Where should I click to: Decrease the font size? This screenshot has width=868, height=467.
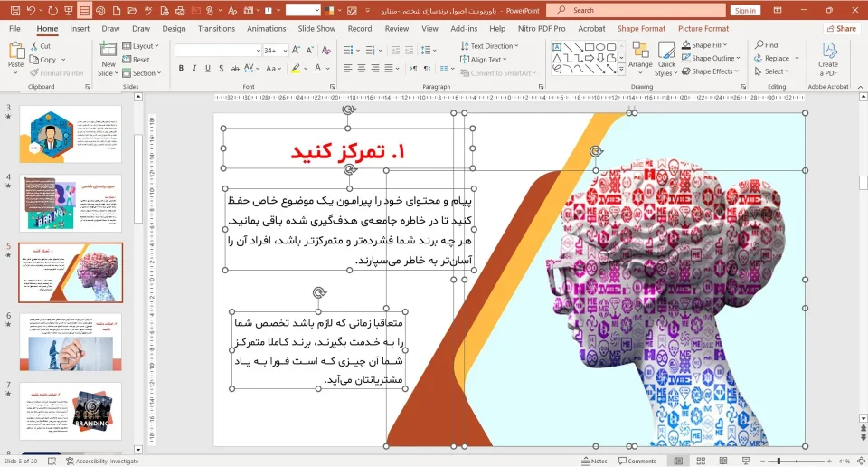click(309, 51)
